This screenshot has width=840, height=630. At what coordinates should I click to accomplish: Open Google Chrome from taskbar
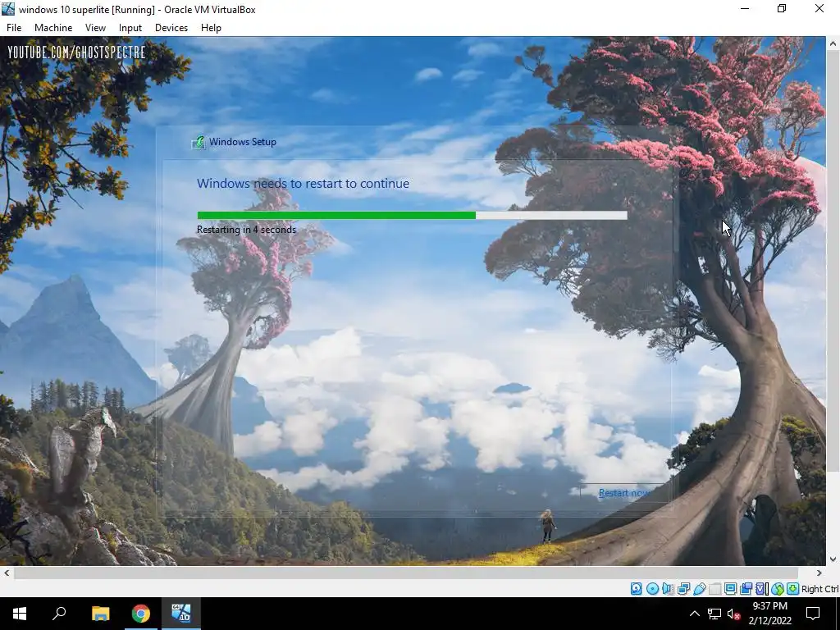click(141, 614)
